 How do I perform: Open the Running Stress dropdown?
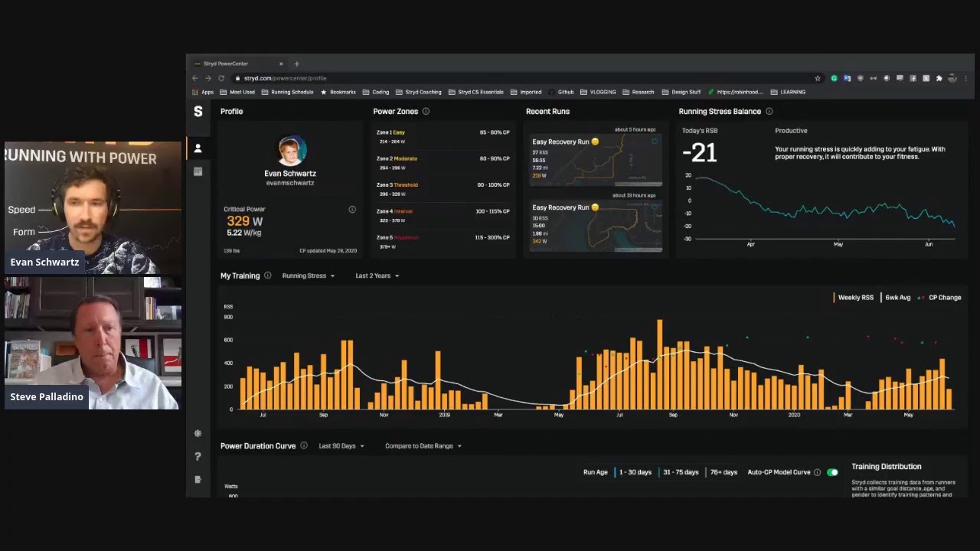point(308,275)
